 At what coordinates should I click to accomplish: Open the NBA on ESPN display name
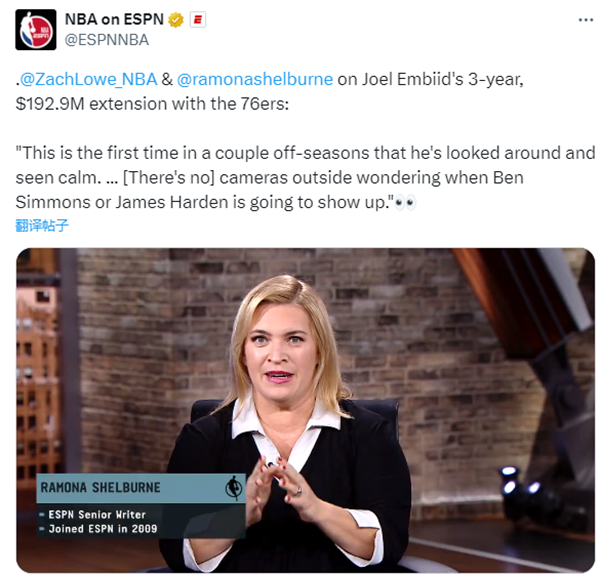114,19
